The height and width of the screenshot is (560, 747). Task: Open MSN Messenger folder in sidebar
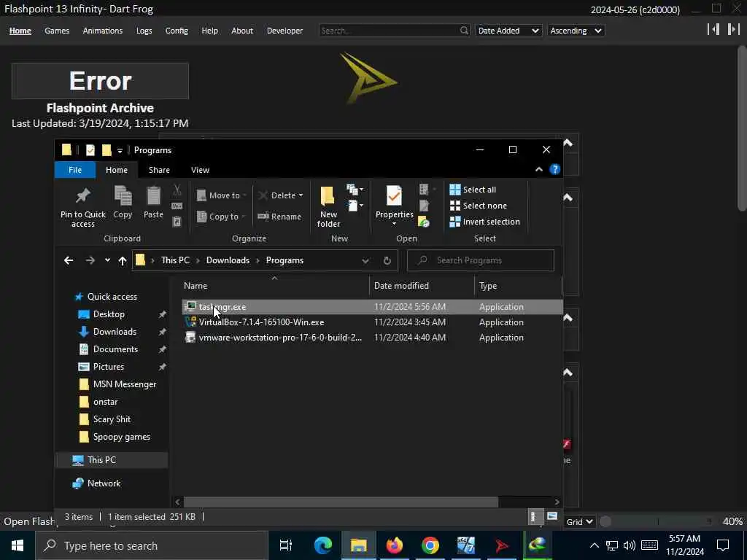(124, 384)
